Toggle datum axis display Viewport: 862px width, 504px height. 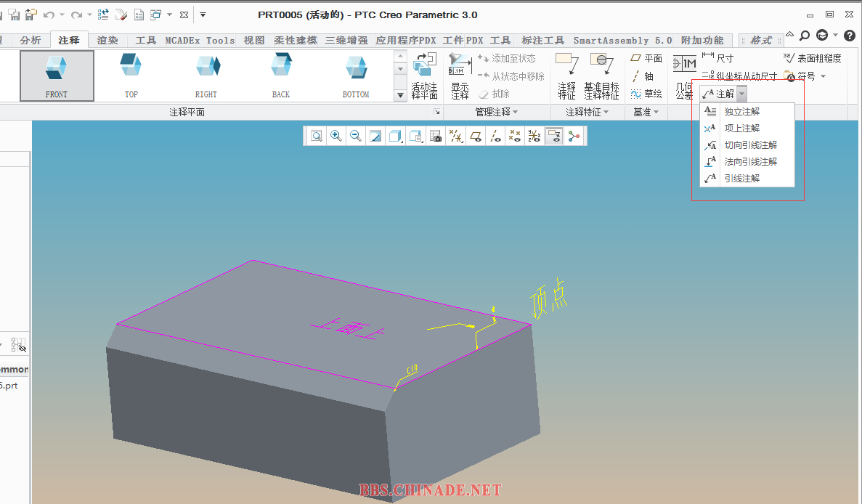(x=495, y=136)
